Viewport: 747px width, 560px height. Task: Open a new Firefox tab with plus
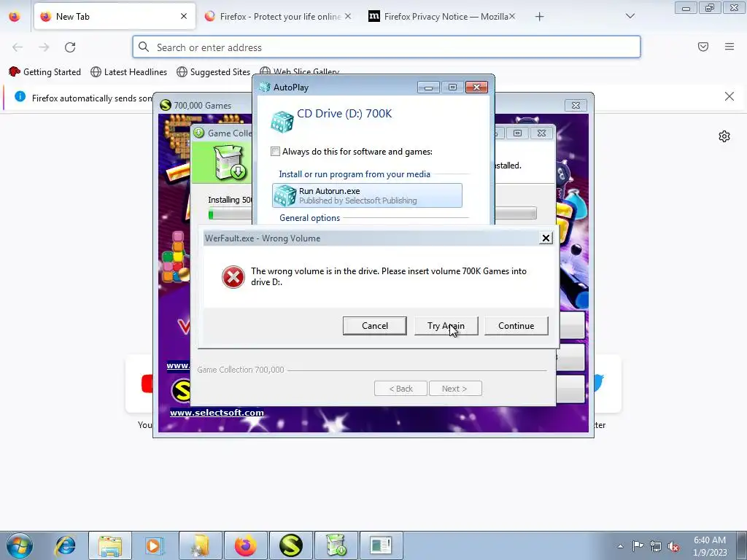click(539, 17)
